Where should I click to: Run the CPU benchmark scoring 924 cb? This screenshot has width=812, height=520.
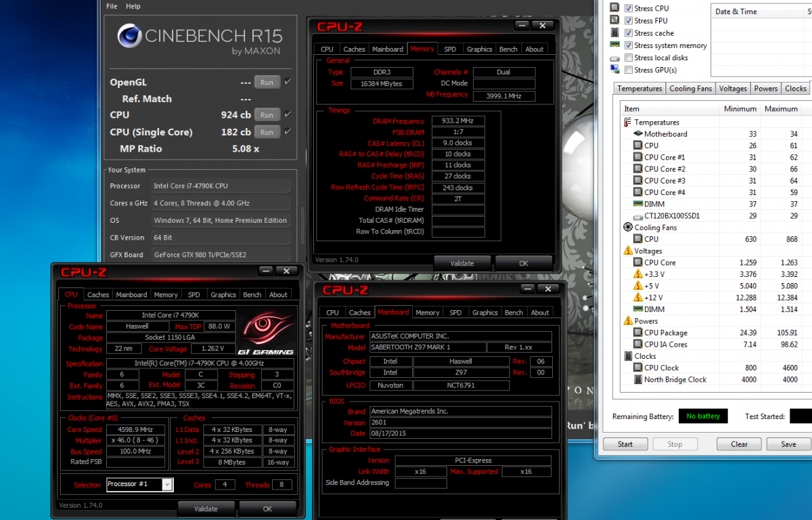click(267, 115)
